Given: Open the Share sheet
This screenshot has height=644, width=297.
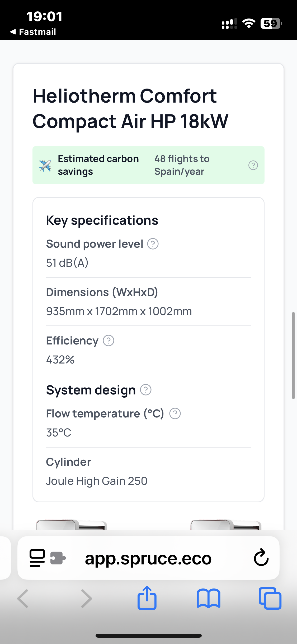Looking at the screenshot, I should [x=147, y=598].
